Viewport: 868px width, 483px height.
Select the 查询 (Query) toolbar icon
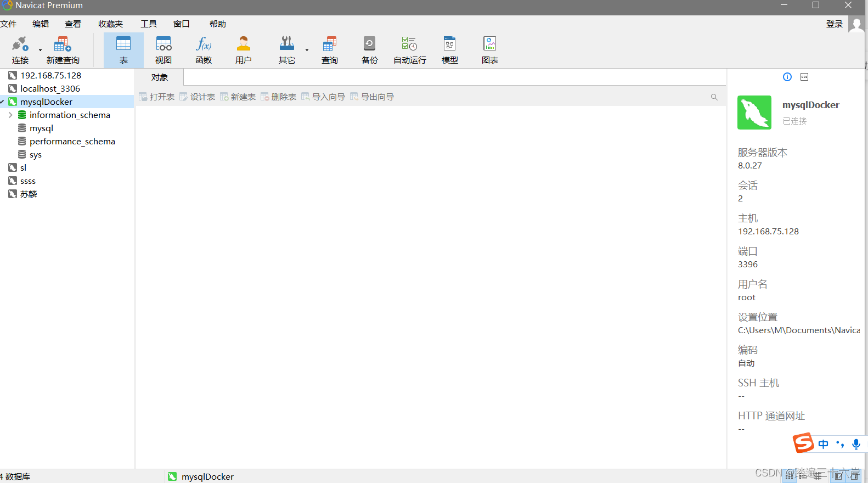(x=330, y=50)
